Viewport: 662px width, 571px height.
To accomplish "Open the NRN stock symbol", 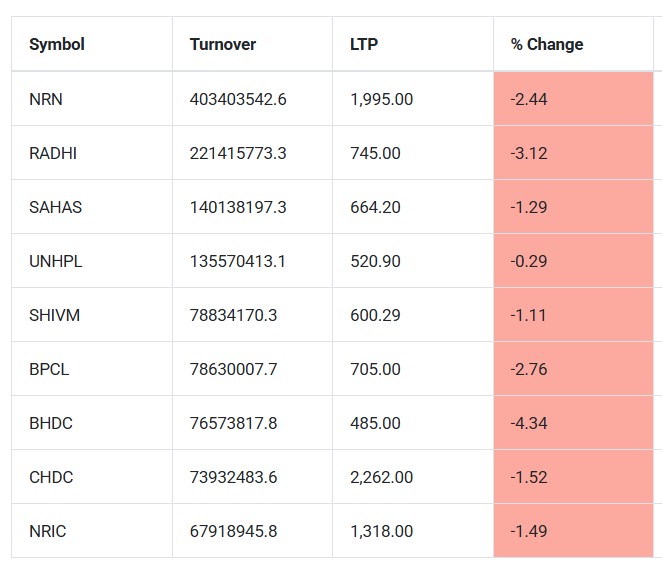I will coord(46,99).
